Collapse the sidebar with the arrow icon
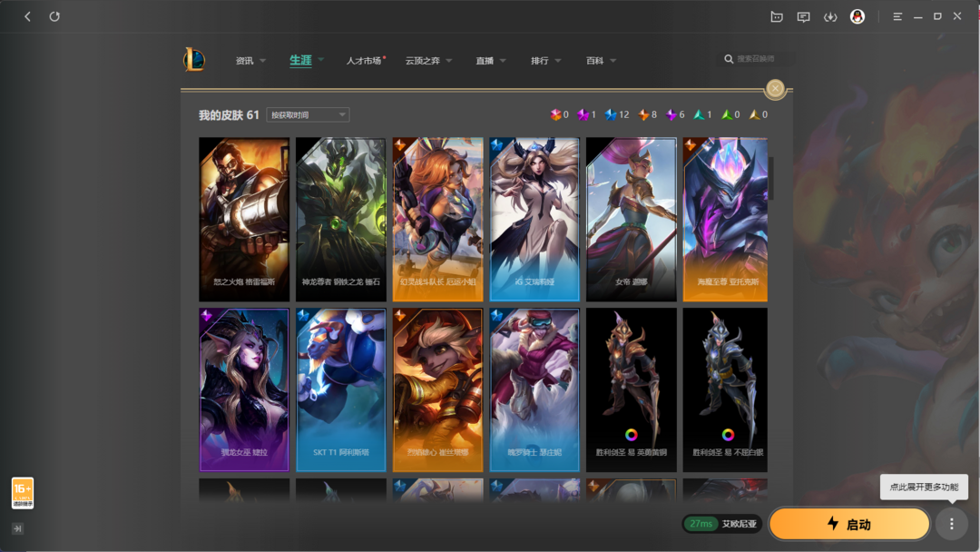The image size is (980, 552). [17, 529]
